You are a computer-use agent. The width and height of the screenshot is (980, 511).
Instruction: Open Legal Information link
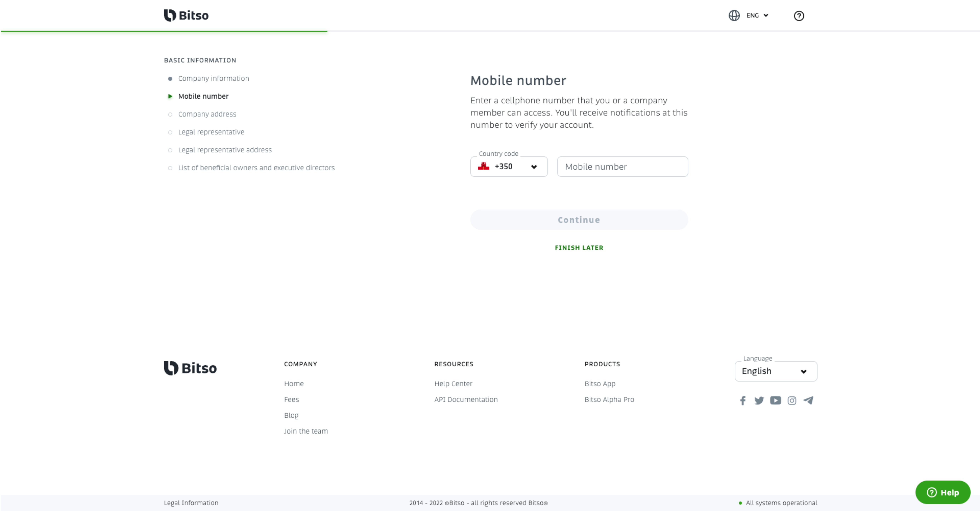(x=191, y=503)
